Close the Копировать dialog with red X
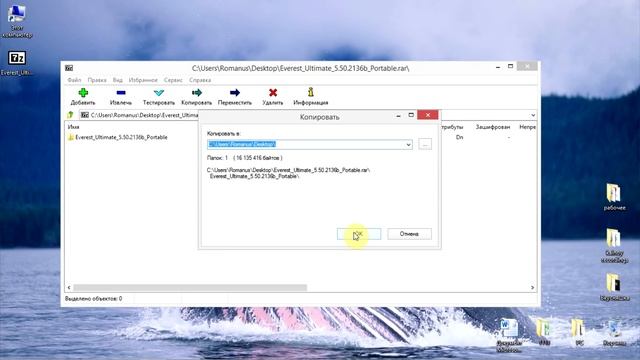 coord(427,116)
